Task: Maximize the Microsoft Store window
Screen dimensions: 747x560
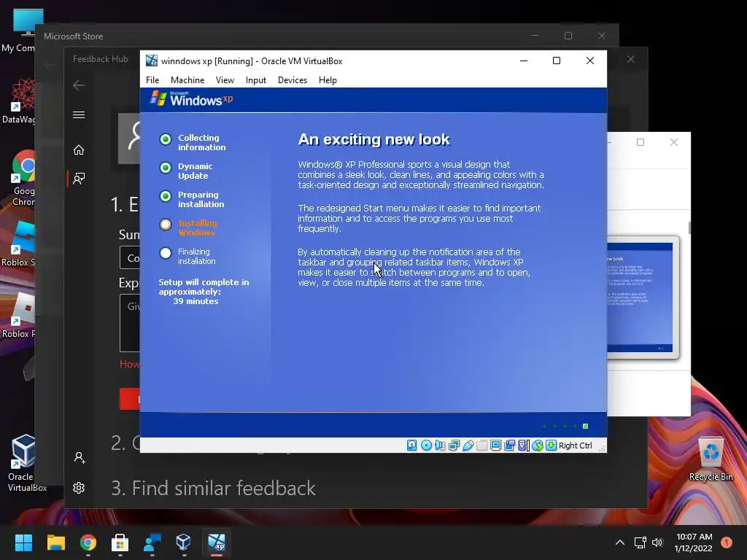Action: point(568,36)
